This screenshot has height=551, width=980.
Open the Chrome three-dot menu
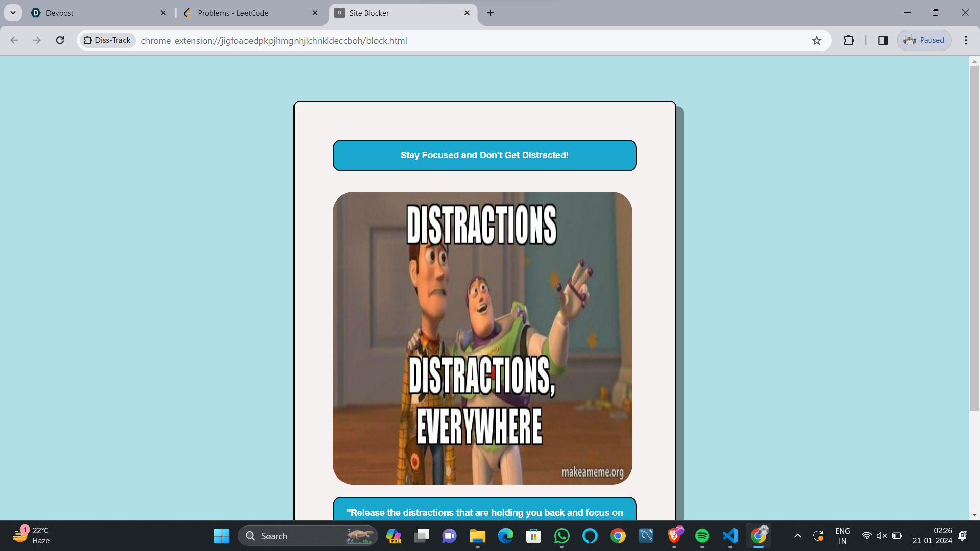(x=966, y=40)
